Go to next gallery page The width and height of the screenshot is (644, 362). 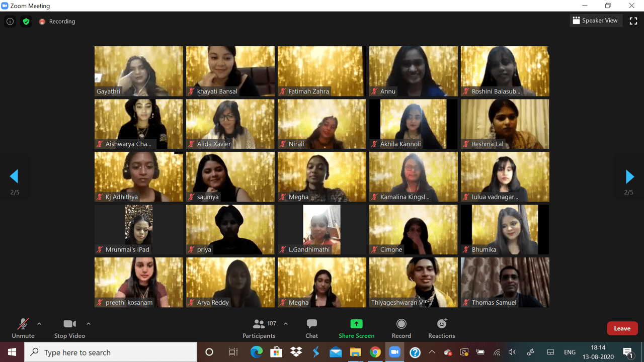629,176
